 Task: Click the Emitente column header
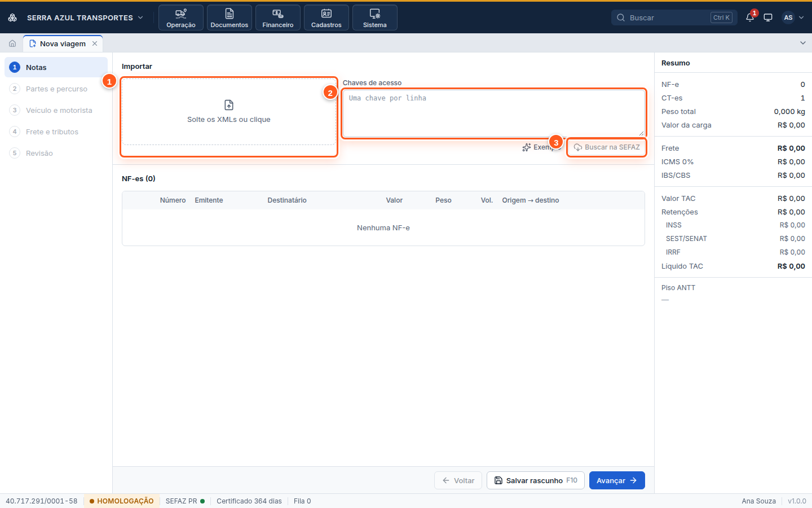(x=209, y=200)
